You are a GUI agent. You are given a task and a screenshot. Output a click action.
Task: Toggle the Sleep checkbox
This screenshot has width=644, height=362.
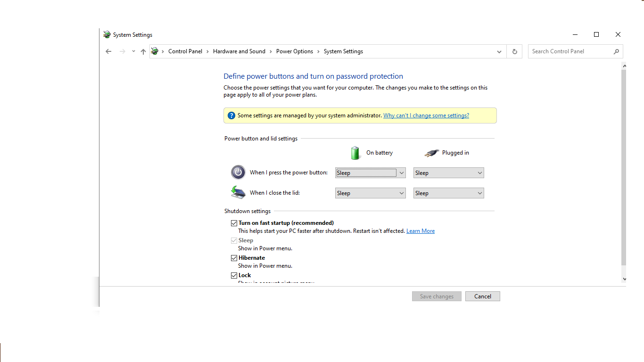point(234,240)
